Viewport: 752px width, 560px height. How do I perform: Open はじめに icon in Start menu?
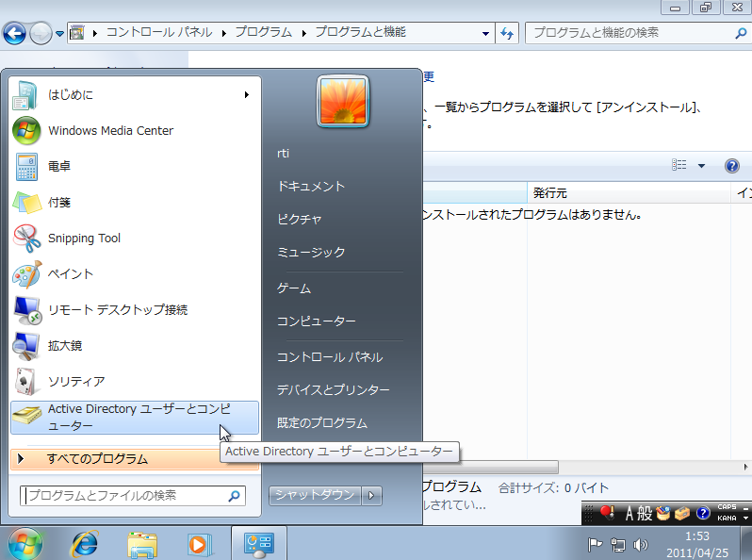[25, 95]
